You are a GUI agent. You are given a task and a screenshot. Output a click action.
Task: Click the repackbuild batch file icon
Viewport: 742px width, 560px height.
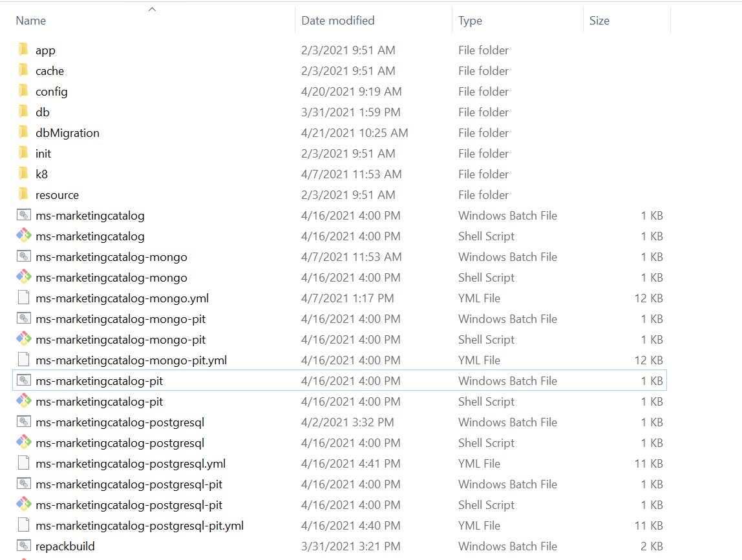(x=24, y=546)
